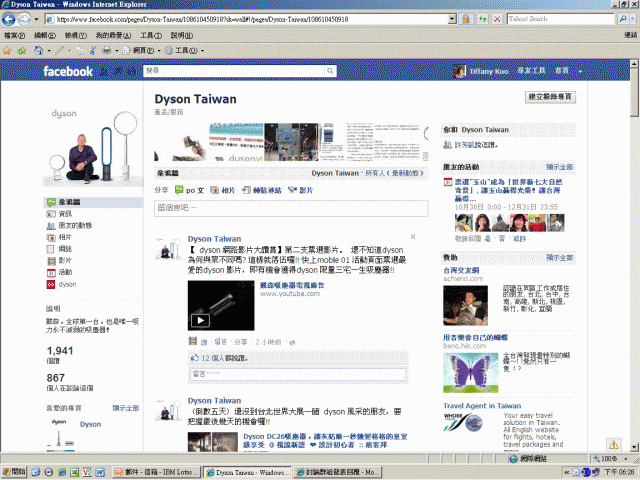The image size is (640, 480).
Task: Click the Create a Page button
Action: tap(550, 97)
